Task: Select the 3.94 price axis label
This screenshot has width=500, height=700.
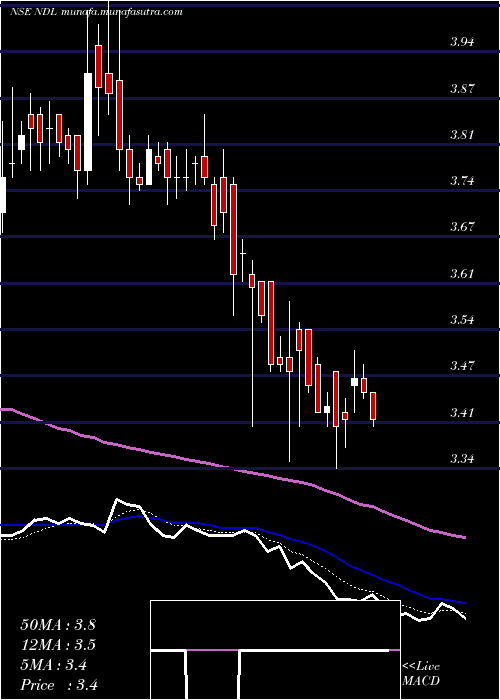Action: (x=462, y=42)
